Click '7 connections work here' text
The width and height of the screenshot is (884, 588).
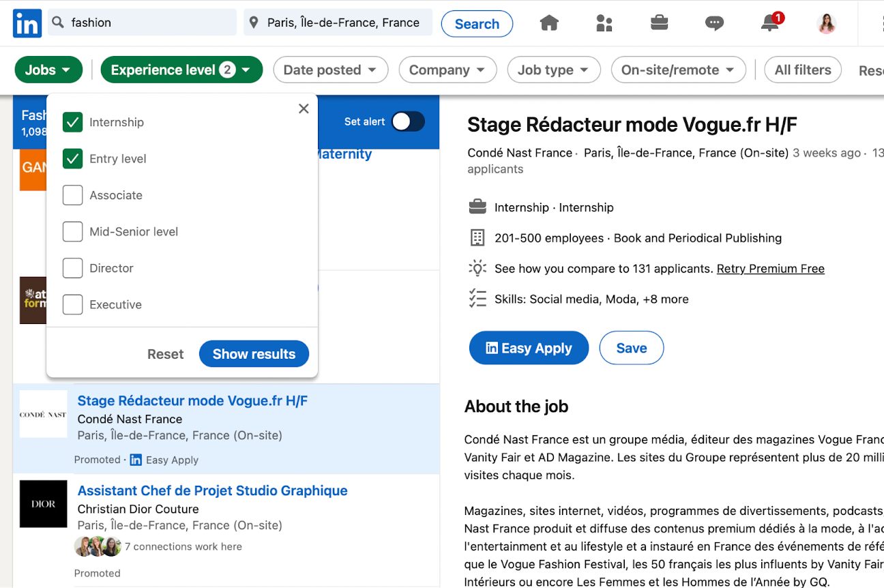(183, 546)
